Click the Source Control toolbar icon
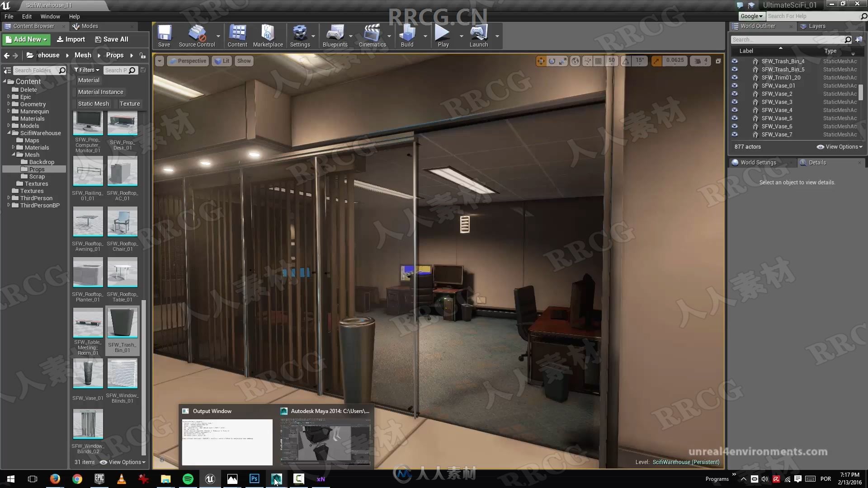 197,36
